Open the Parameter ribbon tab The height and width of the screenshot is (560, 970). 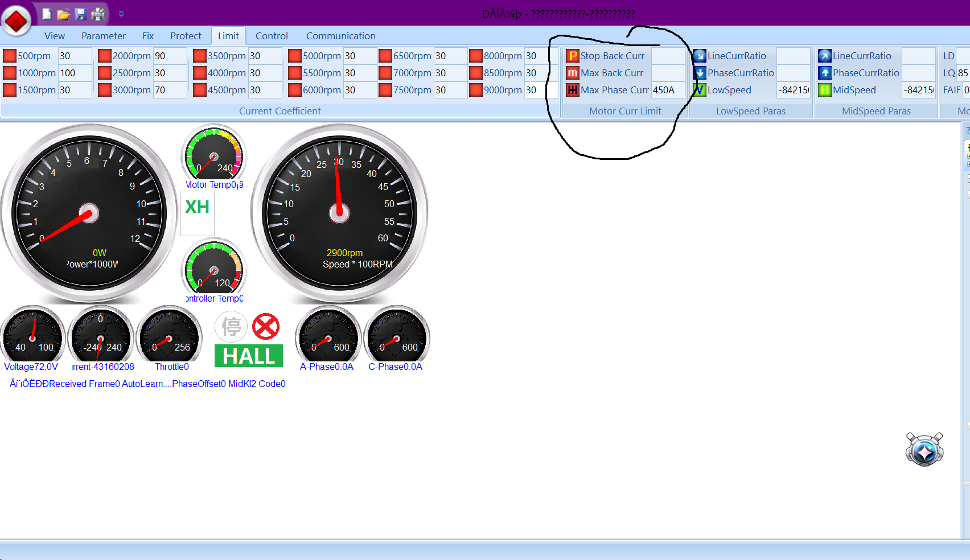[103, 36]
